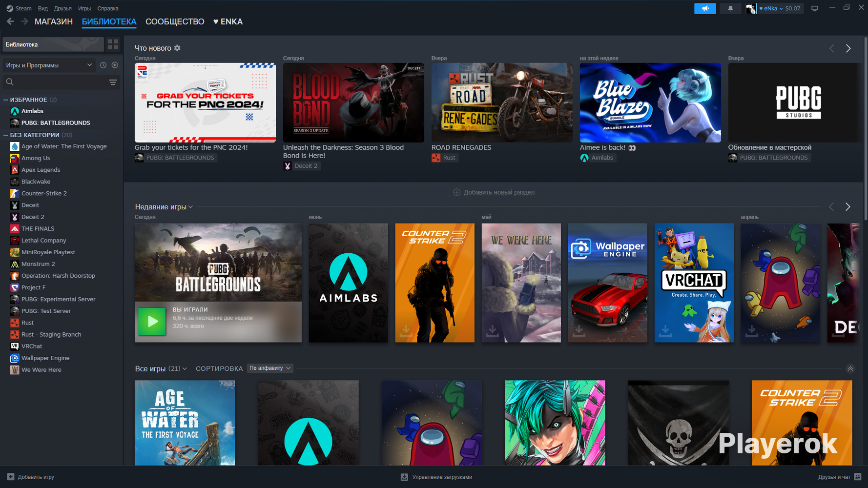
Task: Click the Библиотека home button
Action: [x=53, y=44]
